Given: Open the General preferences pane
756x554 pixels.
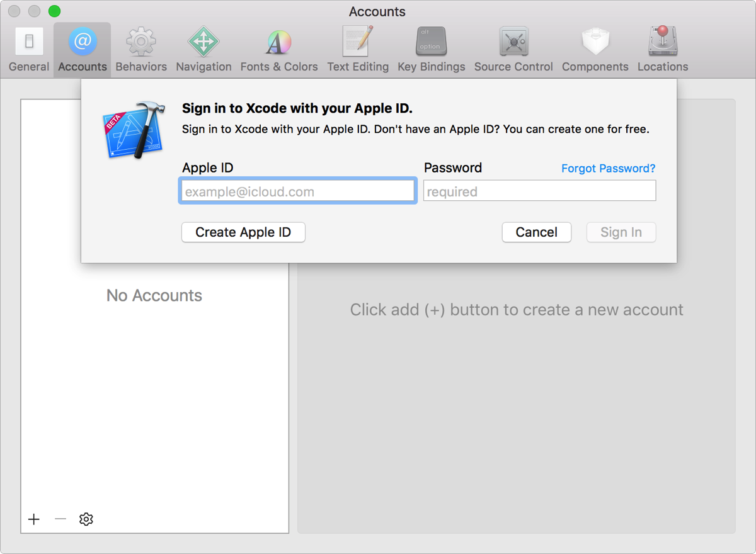Looking at the screenshot, I should [x=29, y=50].
